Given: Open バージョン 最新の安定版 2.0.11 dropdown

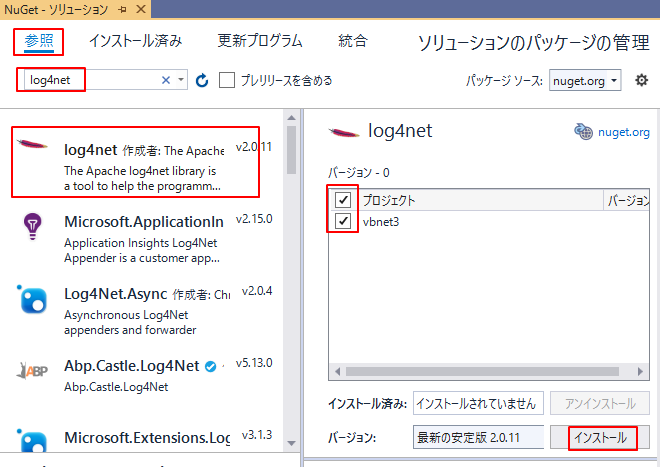Looking at the screenshot, I should (479, 438).
